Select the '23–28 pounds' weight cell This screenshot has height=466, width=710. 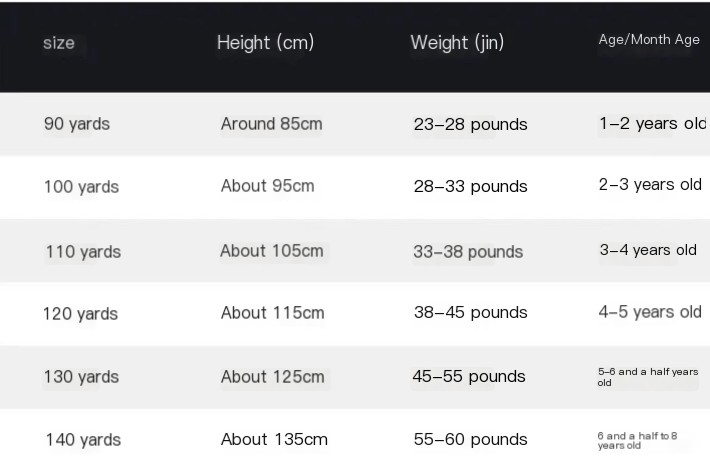470,124
